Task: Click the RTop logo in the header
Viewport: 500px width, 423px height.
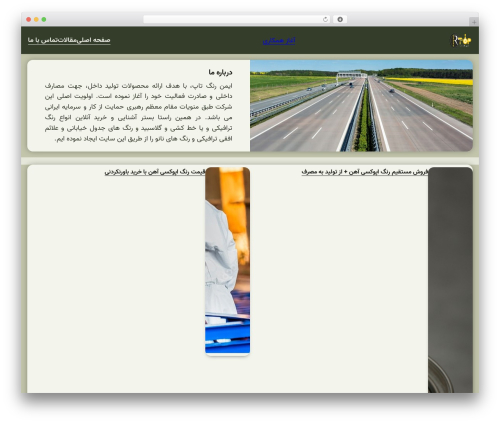Action: pos(461,41)
